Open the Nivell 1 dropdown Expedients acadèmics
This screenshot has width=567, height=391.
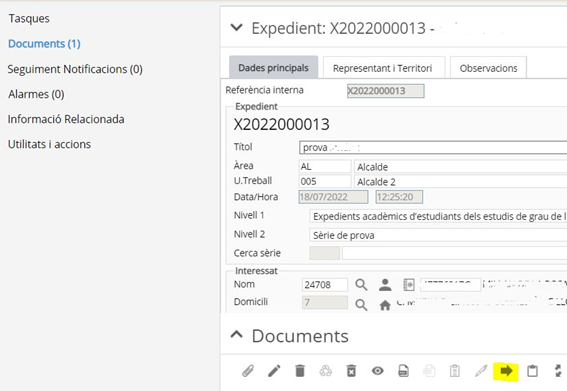tap(438, 216)
